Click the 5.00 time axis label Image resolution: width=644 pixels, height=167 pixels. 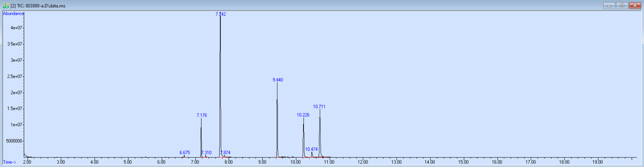tap(128, 162)
